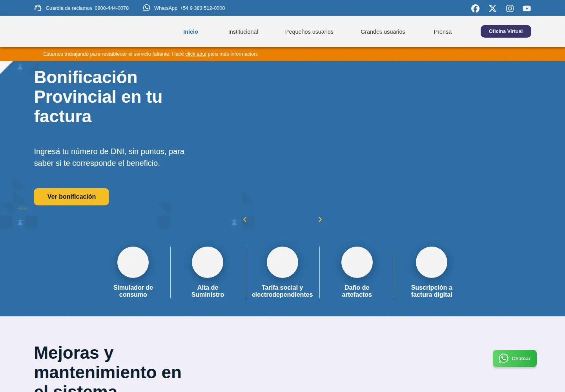Go to previous carousel slide arrow
The height and width of the screenshot is (392, 565).
click(245, 220)
